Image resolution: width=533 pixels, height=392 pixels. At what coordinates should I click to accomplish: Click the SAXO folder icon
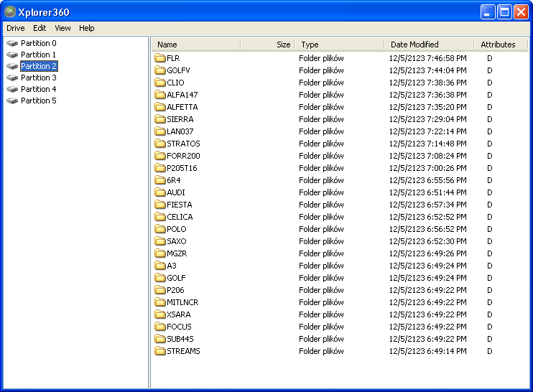coord(159,241)
